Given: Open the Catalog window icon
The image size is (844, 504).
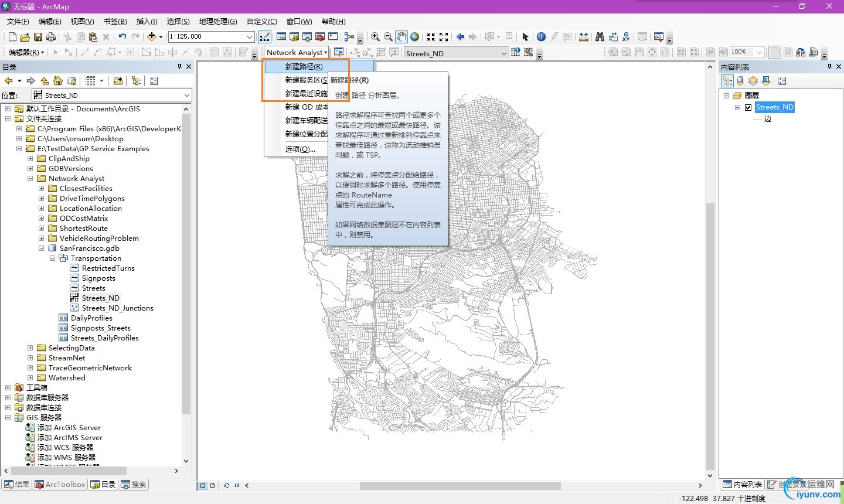Looking at the screenshot, I should pos(294,37).
